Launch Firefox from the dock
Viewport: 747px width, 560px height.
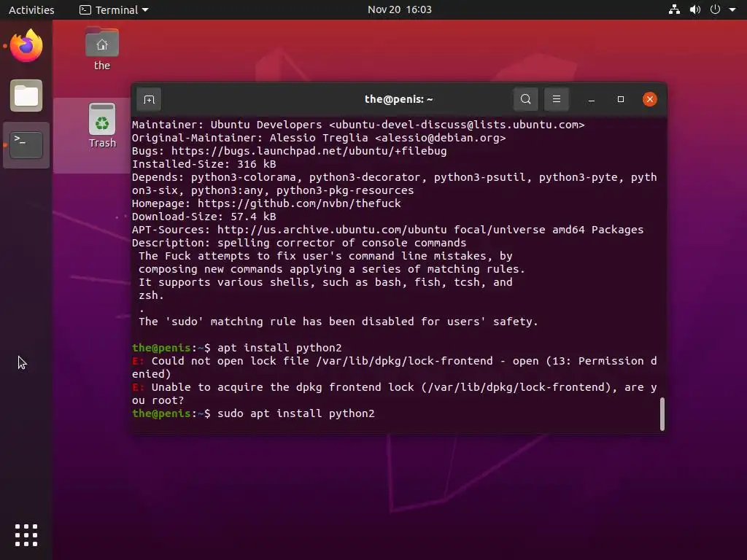point(26,46)
